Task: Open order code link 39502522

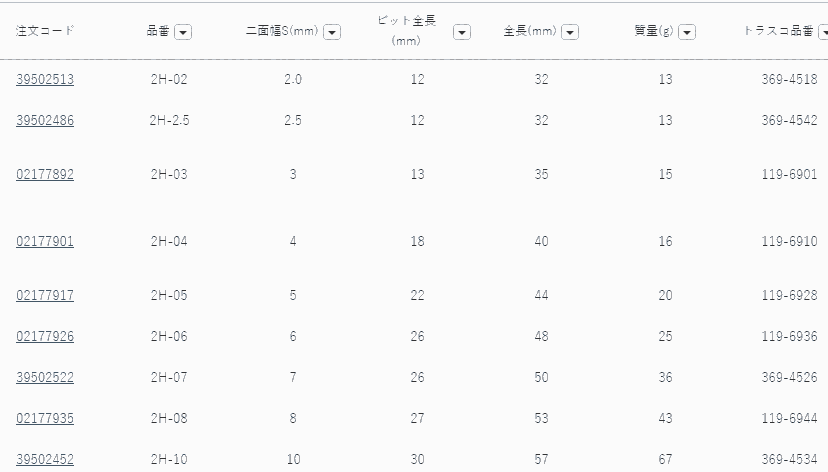Action: pos(45,377)
